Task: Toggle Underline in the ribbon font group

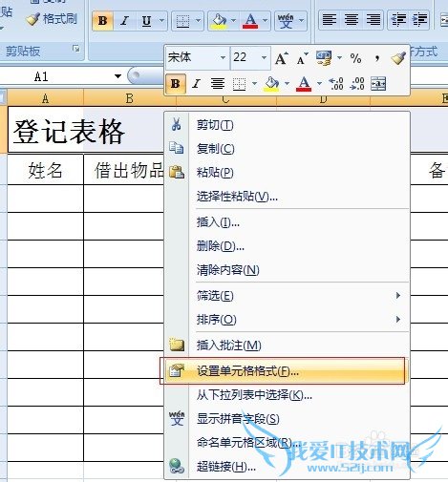Action: point(146,21)
